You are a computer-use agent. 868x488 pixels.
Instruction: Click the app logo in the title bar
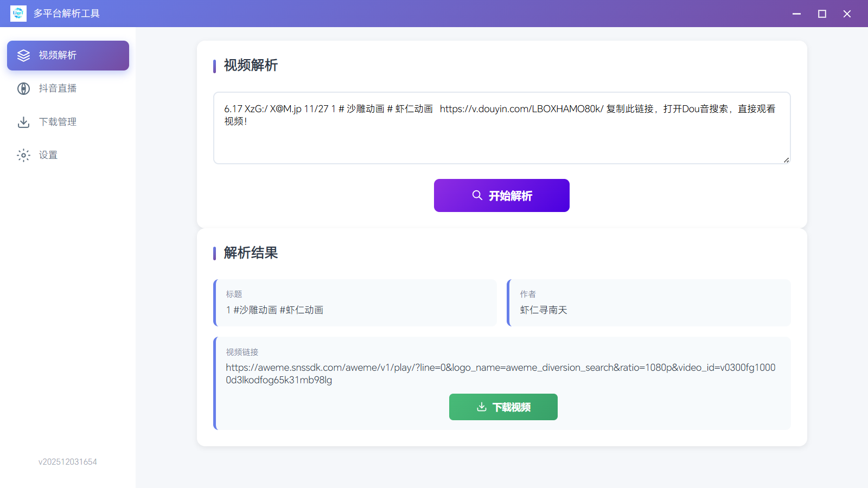click(18, 13)
